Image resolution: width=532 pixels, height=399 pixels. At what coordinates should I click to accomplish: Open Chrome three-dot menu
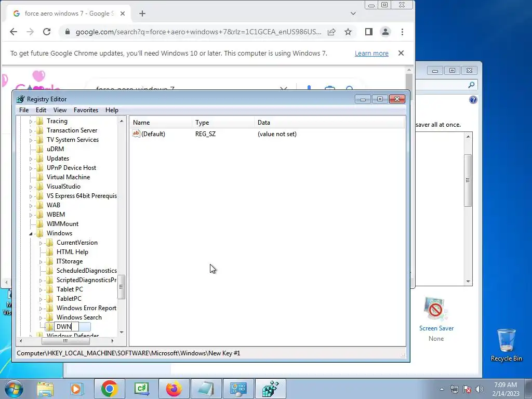pos(403,32)
